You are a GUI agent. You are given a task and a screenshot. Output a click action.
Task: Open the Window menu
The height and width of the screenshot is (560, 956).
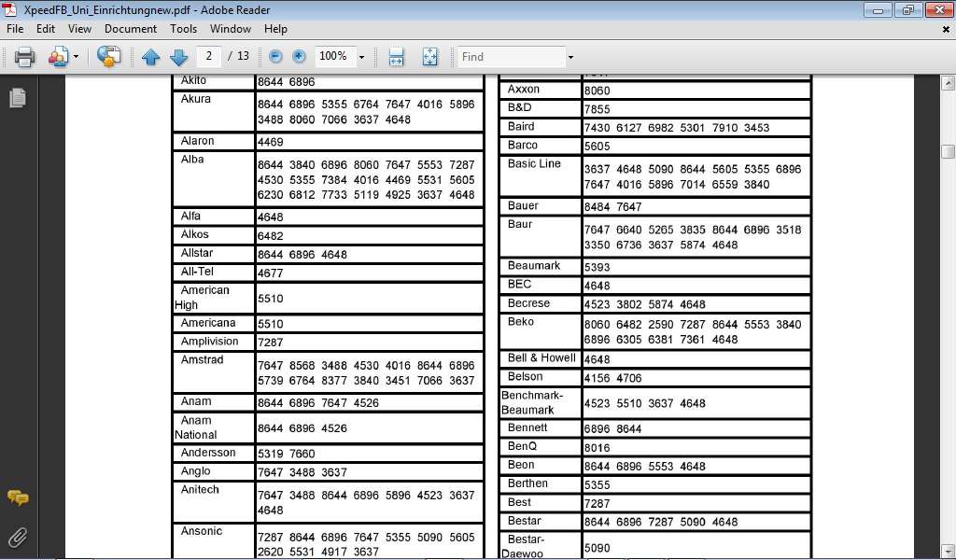pyautogui.click(x=231, y=29)
